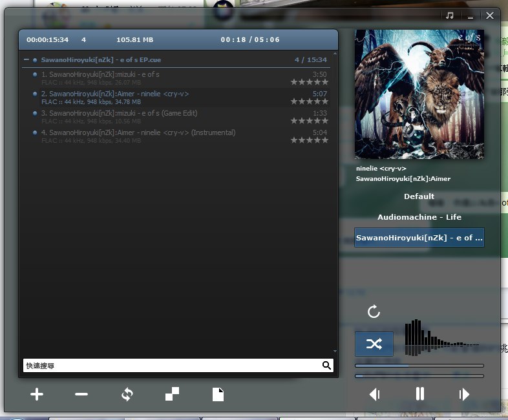Screen dimensions: 508x420
Task: Close the player window
Action: pyautogui.click(x=490, y=16)
